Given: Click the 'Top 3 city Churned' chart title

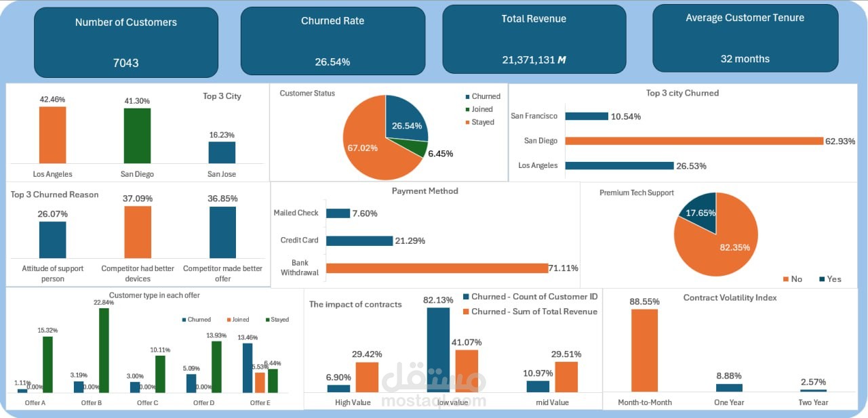Looking at the screenshot, I should tap(682, 93).
